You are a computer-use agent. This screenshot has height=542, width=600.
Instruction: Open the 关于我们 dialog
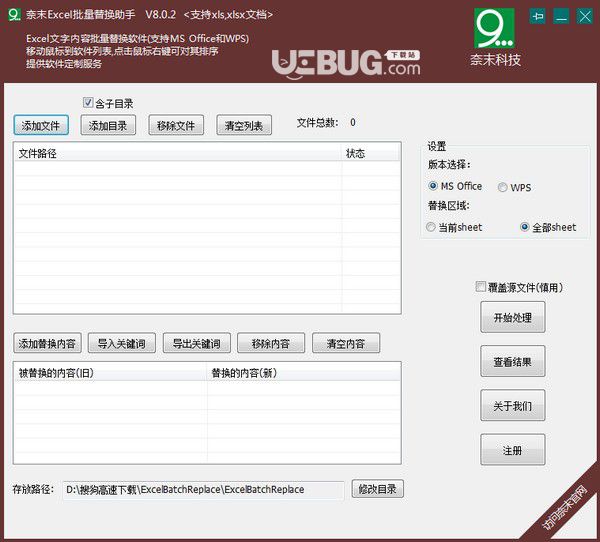pos(513,405)
